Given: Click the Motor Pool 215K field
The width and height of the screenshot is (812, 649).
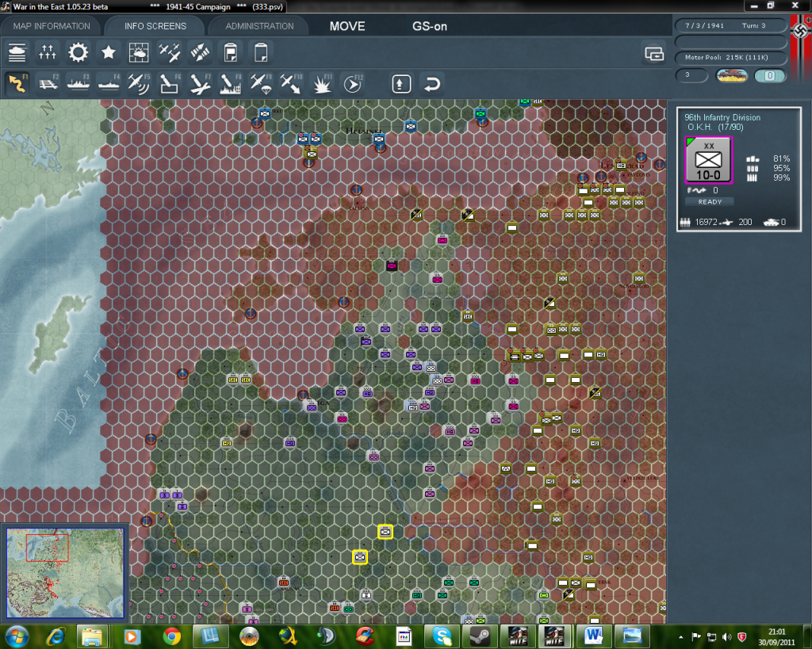Looking at the screenshot, I should pyautogui.click(x=730, y=57).
